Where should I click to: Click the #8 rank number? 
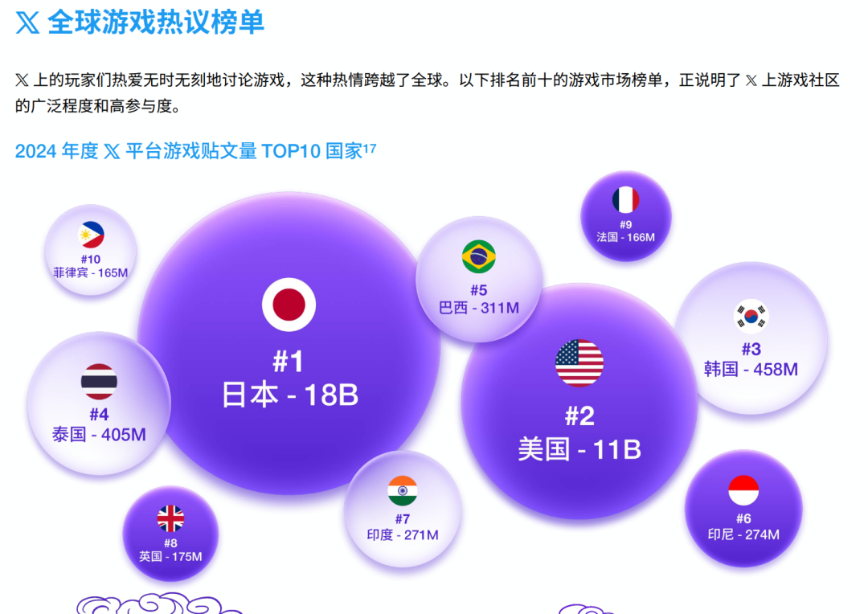(x=170, y=543)
